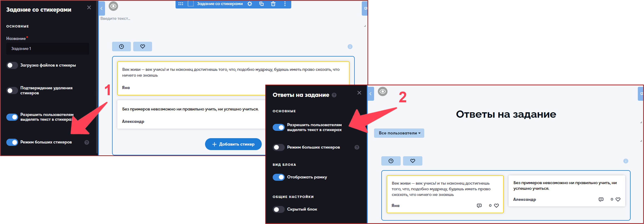Enable 'Режим больших стикеров' in answers panel

[x=279, y=147]
